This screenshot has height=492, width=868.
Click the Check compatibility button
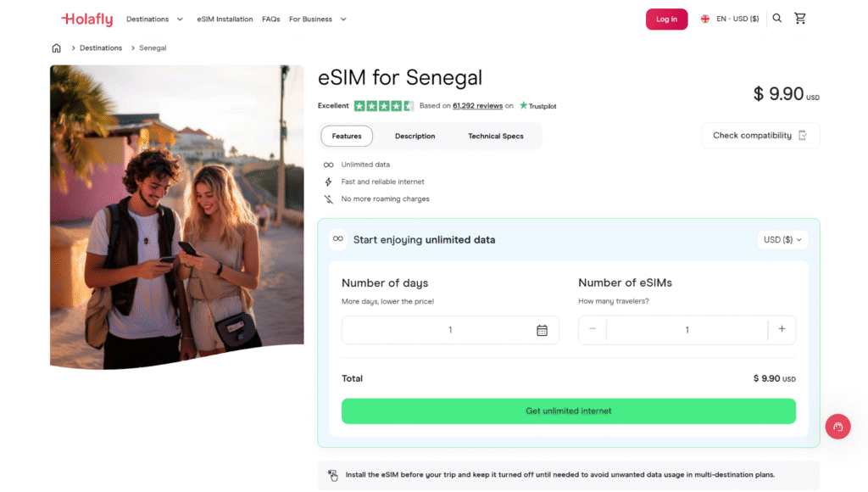[x=760, y=136]
